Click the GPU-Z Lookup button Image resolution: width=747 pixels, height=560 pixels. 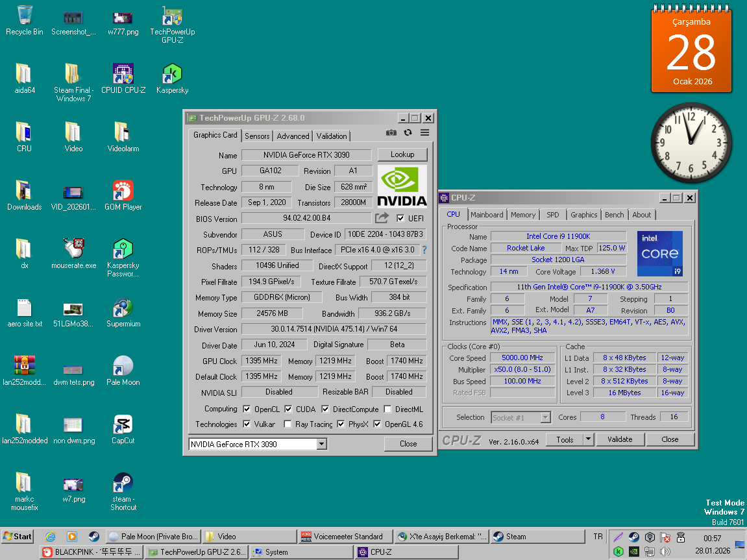402,154
